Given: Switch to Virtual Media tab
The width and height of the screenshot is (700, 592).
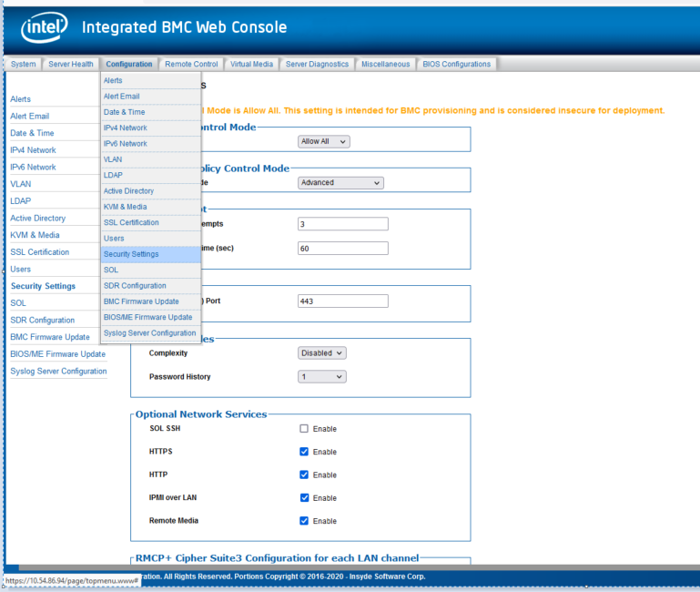Looking at the screenshot, I should (251, 65).
